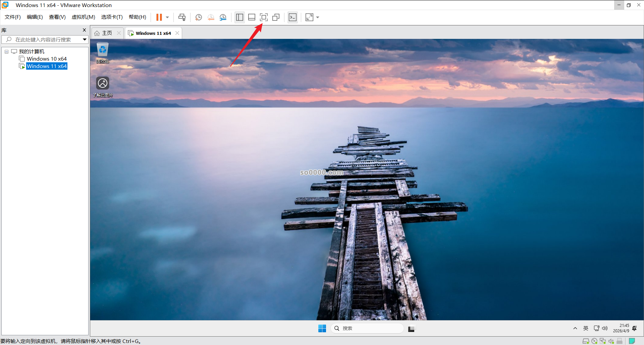Switch to the 主页 tab
Viewport: 644px width, 345px height.
pyautogui.click(x=107, y=33)
